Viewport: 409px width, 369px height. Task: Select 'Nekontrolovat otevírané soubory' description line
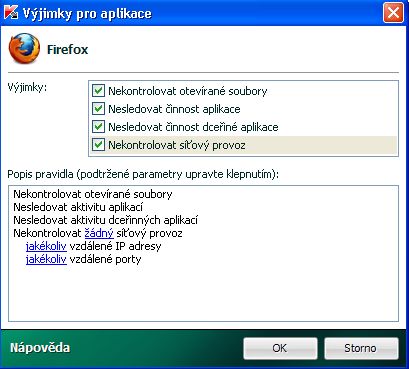[93, 194]
